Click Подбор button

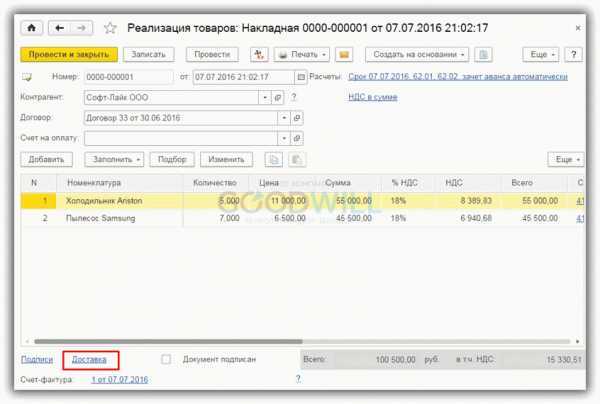pos(172,160)
